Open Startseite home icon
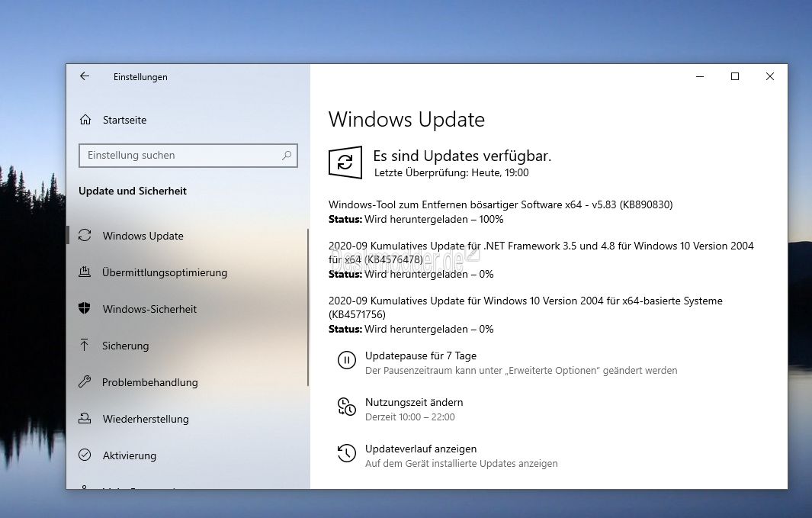Image resolution: width=812 pixels, height=518 pixels. click(85, 120)
